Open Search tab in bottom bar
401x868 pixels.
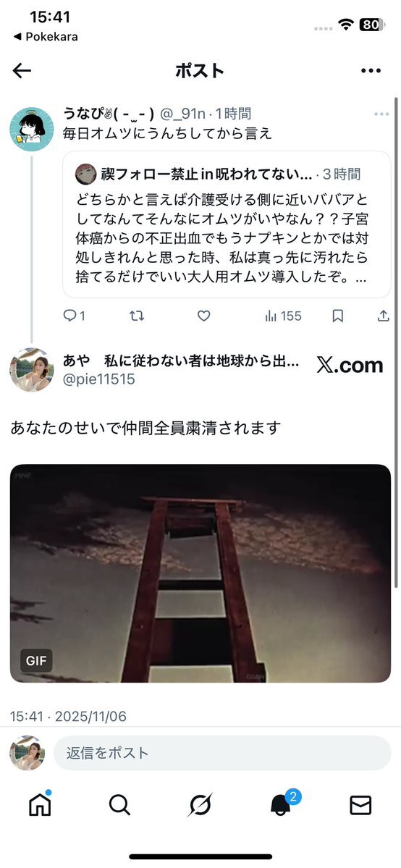click(119, 805)
